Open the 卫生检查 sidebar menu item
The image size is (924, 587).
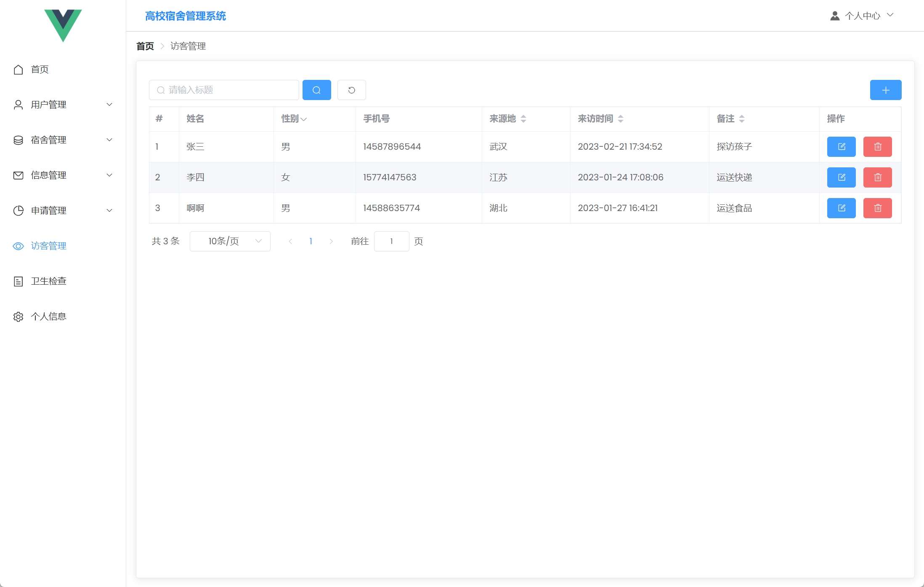pos(48,281)
